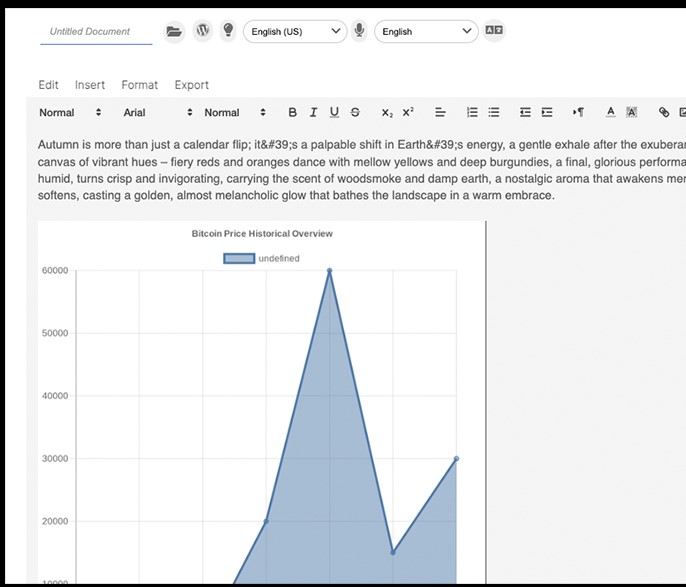Apply subscript formatting
This screenshot has width=686, height=587.
click(x=387, y=112)
